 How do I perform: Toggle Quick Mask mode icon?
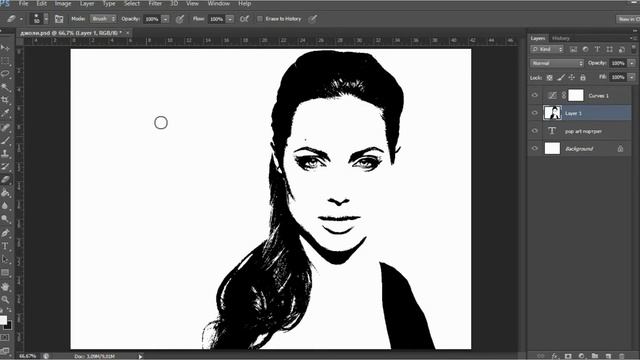4,338
